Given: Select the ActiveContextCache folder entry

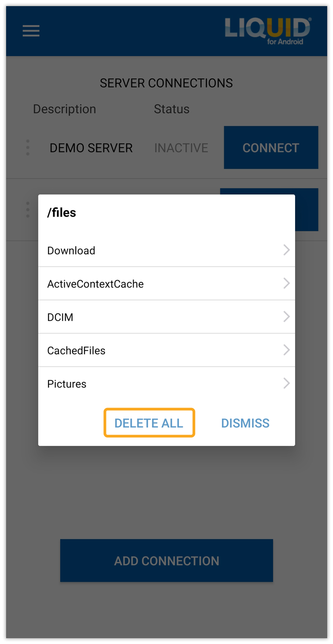Looking at the screenshot, I should [166, 284].
